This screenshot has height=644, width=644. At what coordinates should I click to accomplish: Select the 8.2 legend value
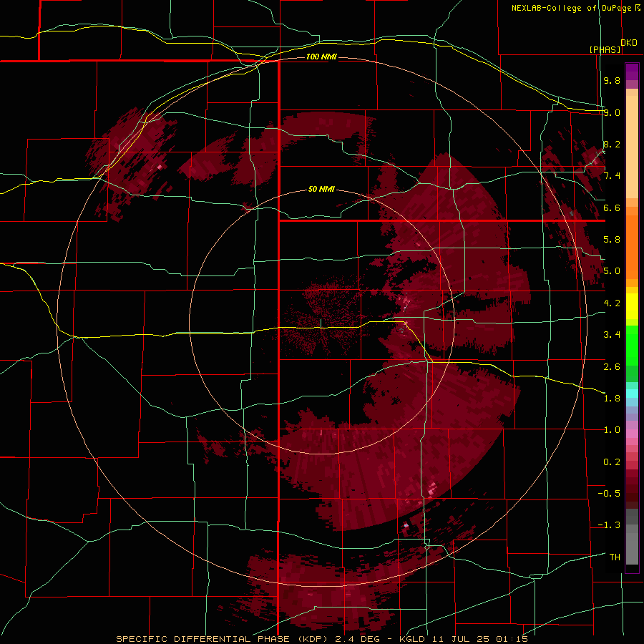pos(612,144)
